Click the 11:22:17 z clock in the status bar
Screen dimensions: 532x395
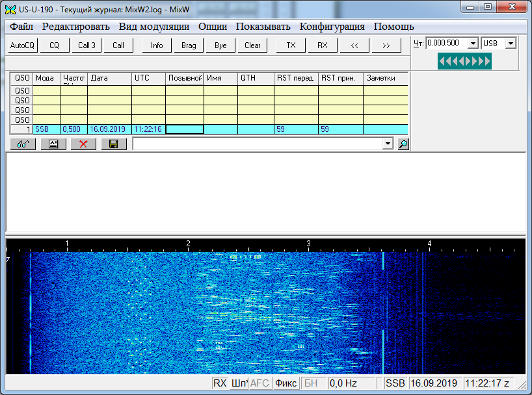click(x=488, y=383)
